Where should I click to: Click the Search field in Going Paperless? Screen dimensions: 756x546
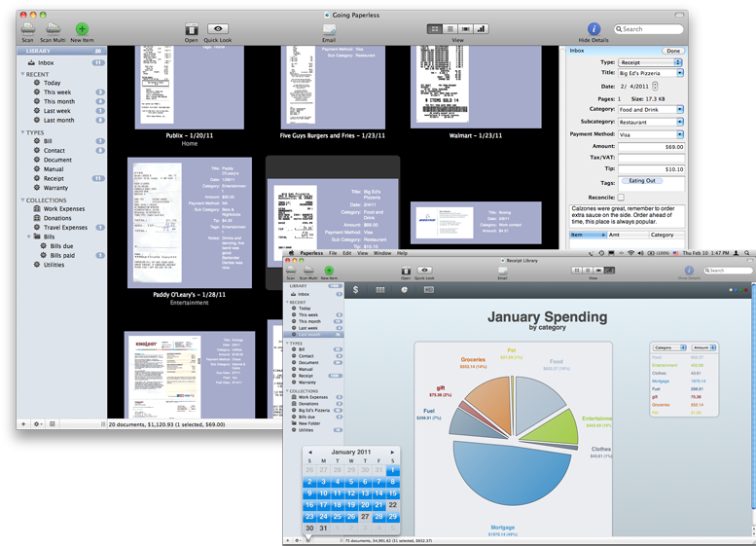pyautogui.click(x=648, y=29)
